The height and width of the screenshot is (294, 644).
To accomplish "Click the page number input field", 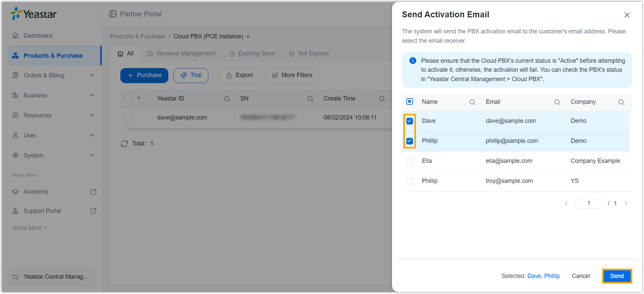I will point(589,203).
